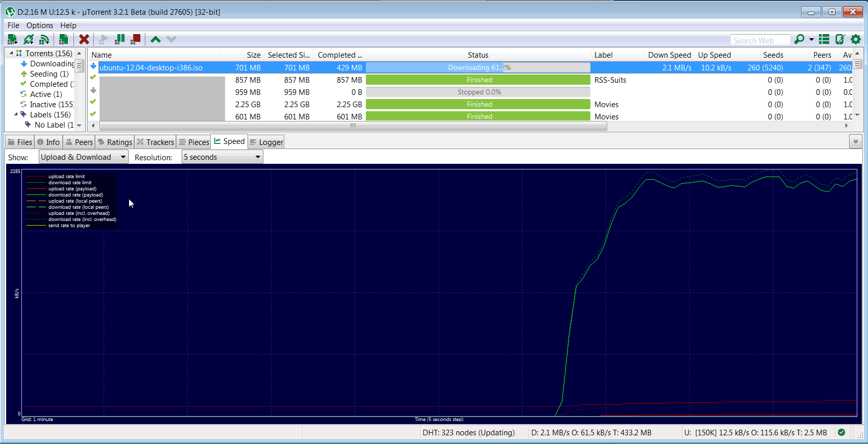
Task: Click the torrent list scroll-down arrow
Action: [857, 115]
